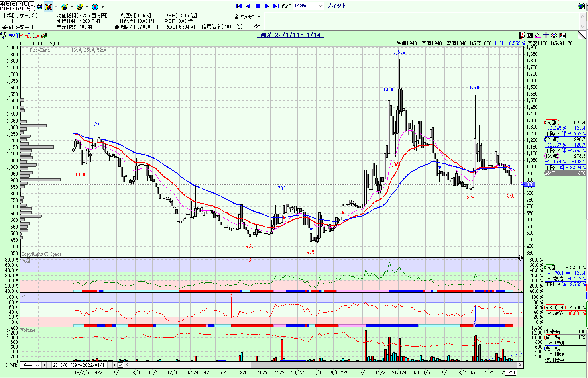Expand the 全体メモ1 memo dropdown

247,17
